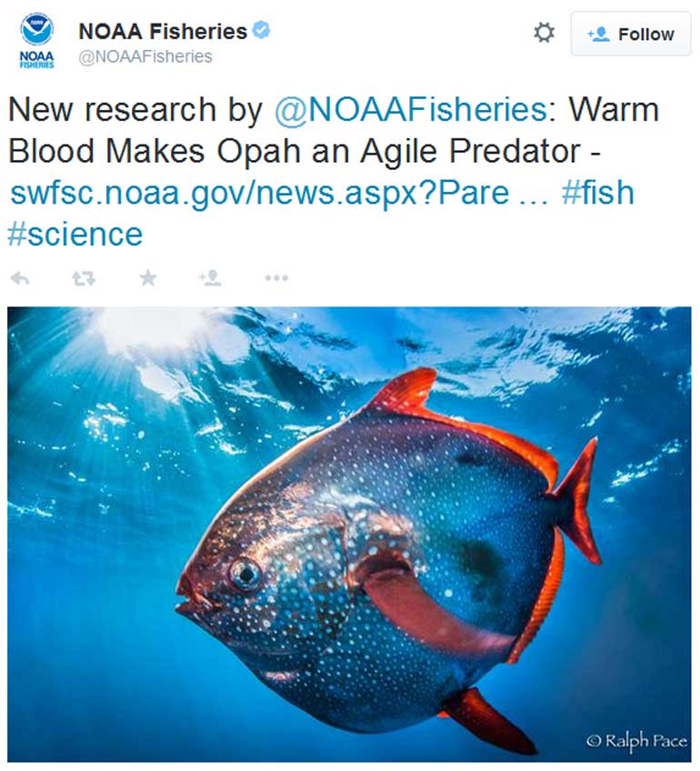Click the blue @NOAAFisheries mention in tweet text
Viewport: 700px width, 771px height.
[x=411, y=110]
